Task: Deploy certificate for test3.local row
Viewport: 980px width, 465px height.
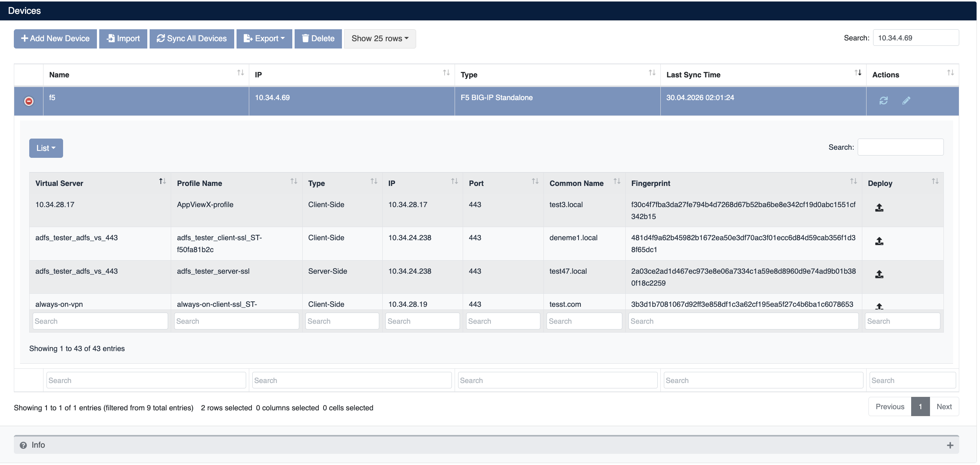Action: 879,208
